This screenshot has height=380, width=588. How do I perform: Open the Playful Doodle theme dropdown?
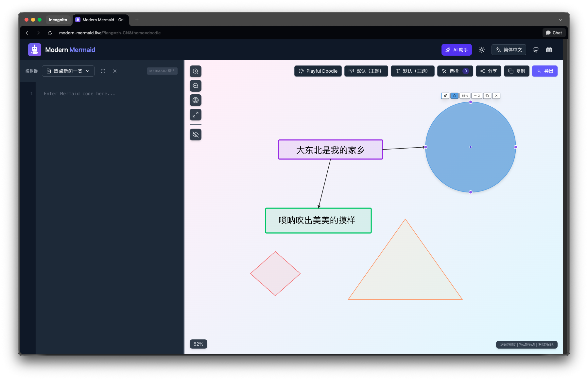[318, 71]
